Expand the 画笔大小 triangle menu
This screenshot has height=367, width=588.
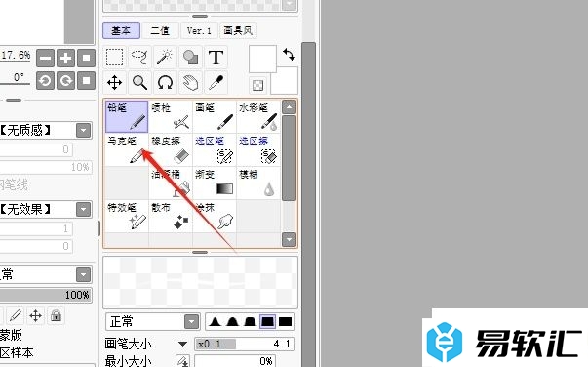(x=182, y=344)
